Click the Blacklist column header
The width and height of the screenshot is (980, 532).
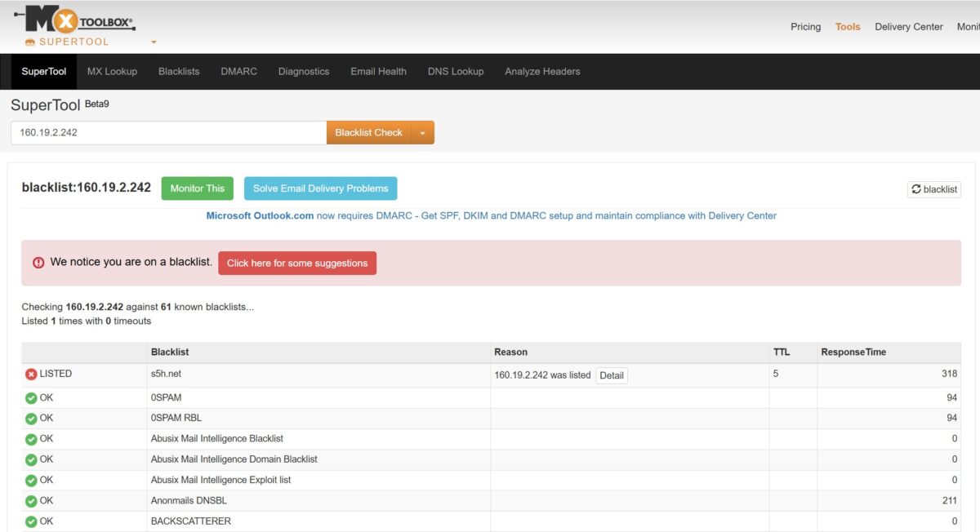click(x=170, y=352)
